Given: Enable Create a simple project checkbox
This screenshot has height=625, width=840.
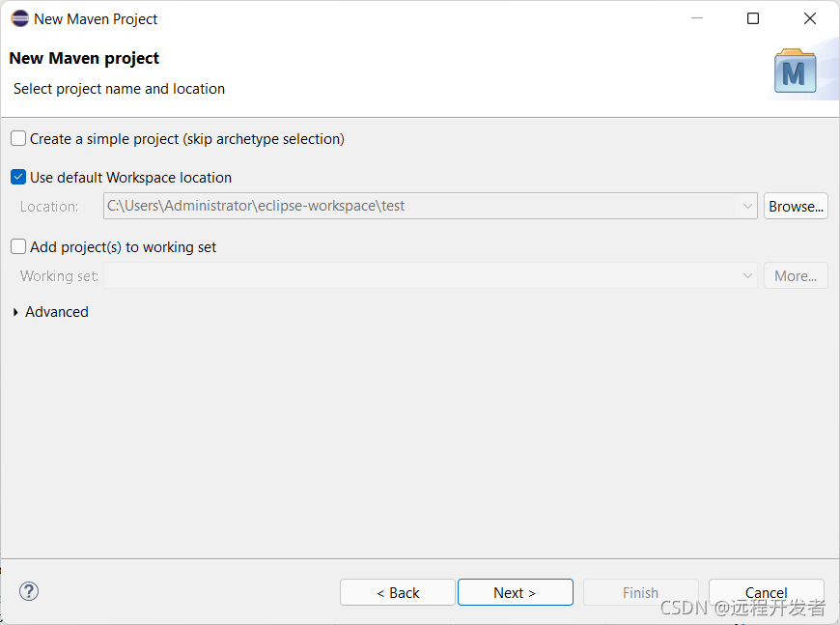Looking at the screenshot, I should pos(18,138).
